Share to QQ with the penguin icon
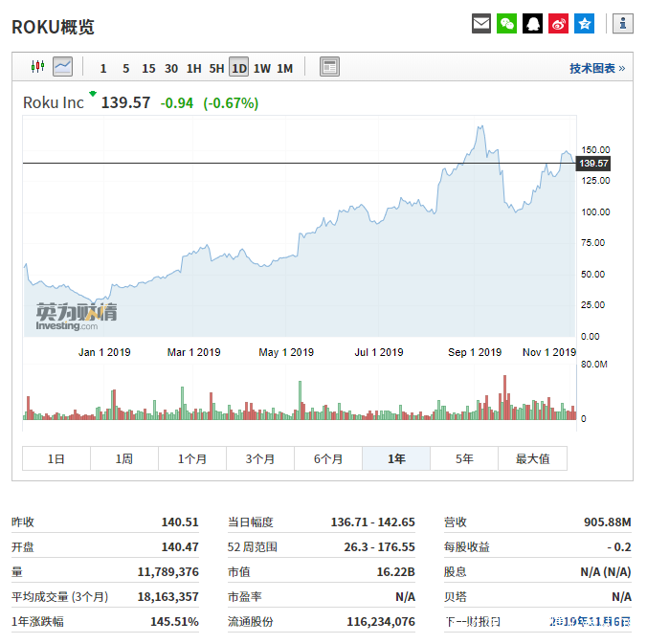 [x=533, y=24]
